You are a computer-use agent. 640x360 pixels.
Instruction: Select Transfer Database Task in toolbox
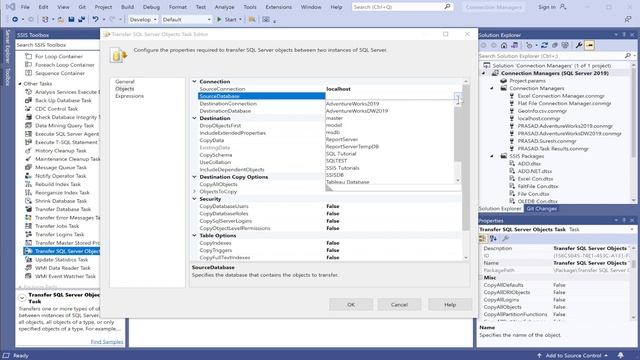point(63,209)
